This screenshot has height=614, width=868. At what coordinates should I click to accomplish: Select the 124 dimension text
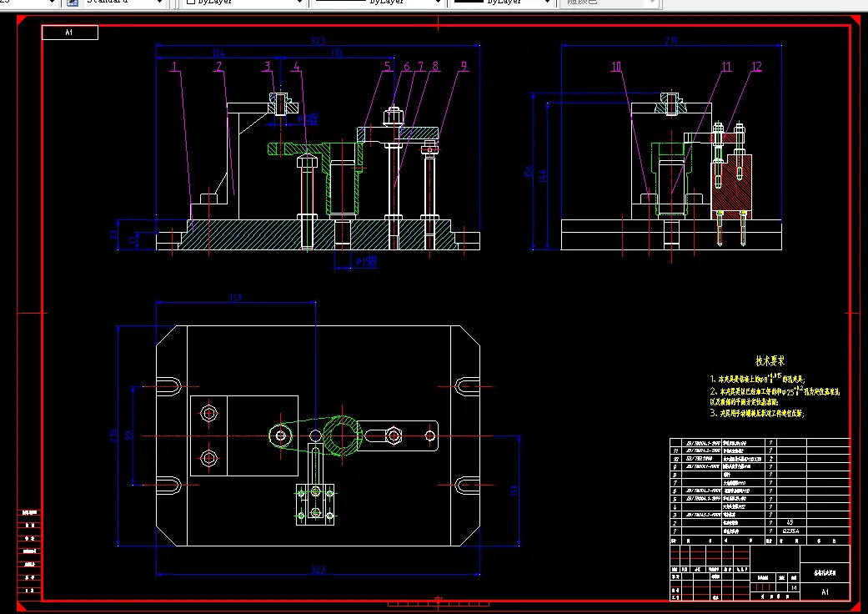pos(218,53)
